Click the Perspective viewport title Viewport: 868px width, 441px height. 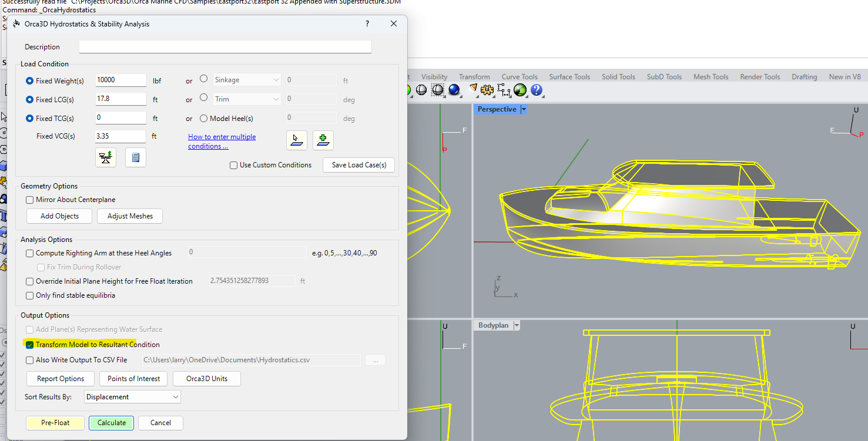click(x=497, y=110)
